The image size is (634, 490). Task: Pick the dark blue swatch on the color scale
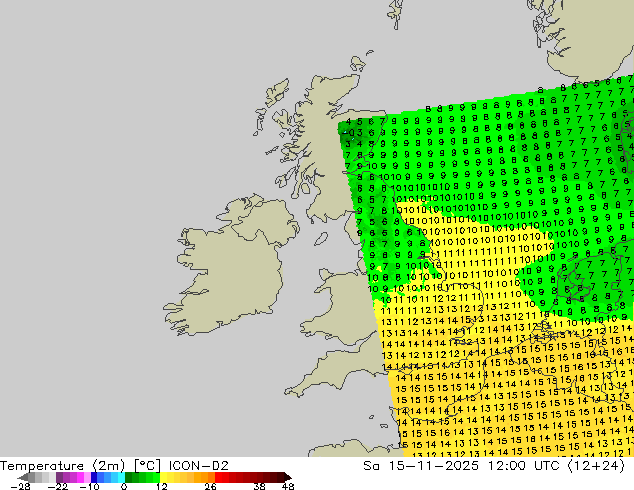coord(94,477)
